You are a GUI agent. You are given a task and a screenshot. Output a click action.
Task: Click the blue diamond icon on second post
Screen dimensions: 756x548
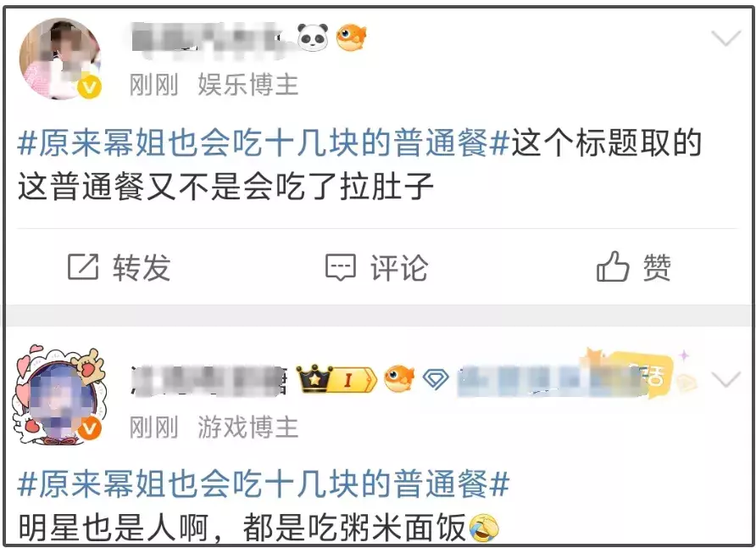tap(436, 379)
